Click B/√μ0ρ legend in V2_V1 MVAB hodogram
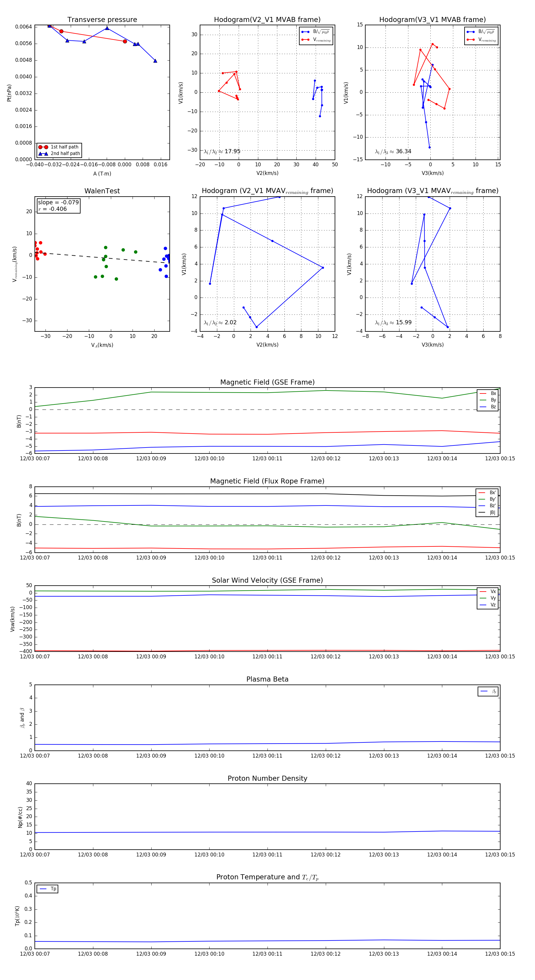 click(316, 32)
